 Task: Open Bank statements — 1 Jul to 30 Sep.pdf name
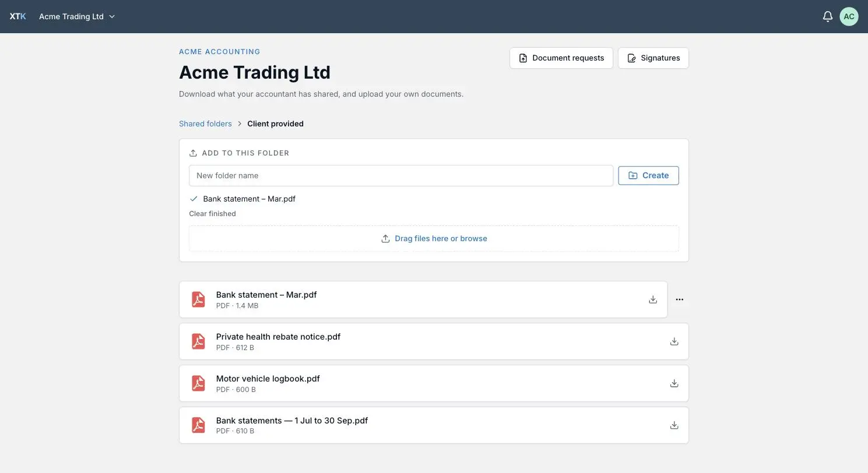click(292, 421)
